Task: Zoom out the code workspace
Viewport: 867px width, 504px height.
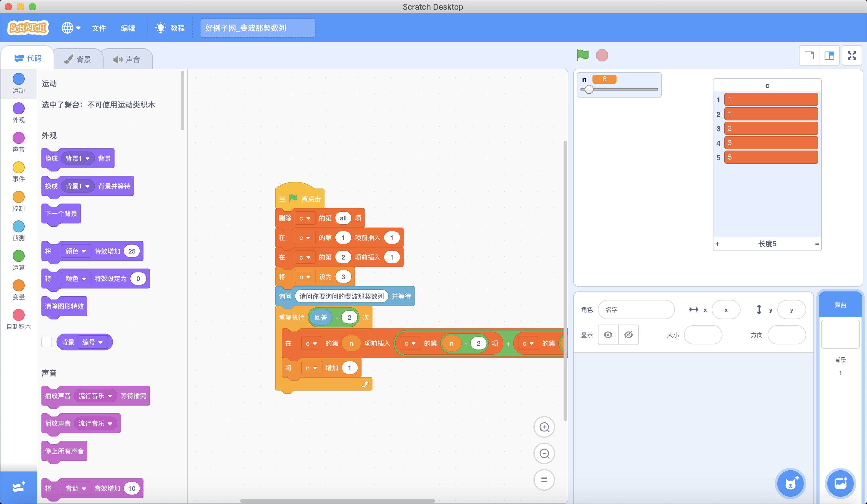Action: [x=544, y=453]
